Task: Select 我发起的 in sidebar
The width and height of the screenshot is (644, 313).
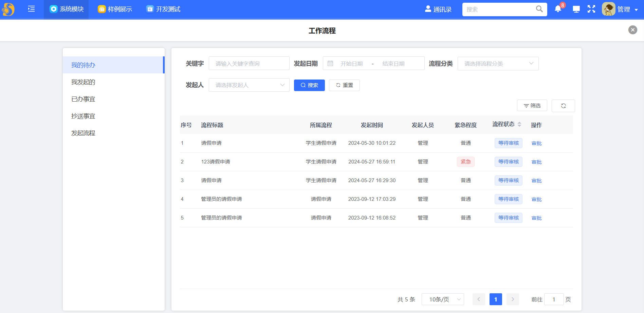Action: tap(113, 82)
